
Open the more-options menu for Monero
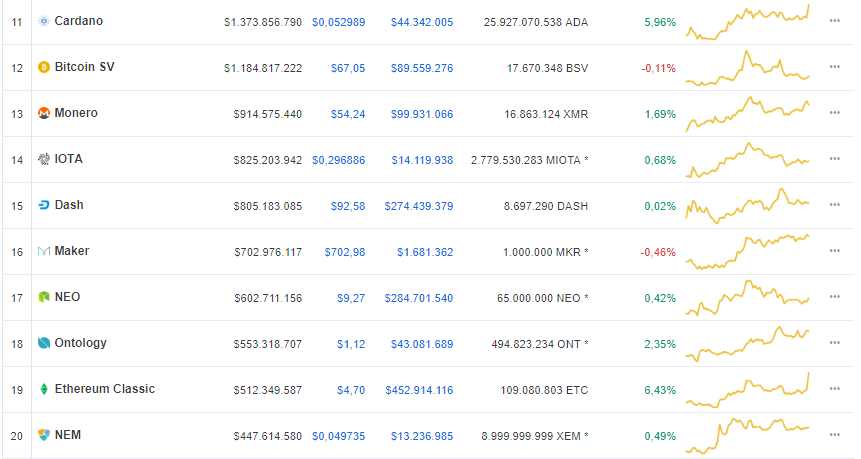[835, 113]
